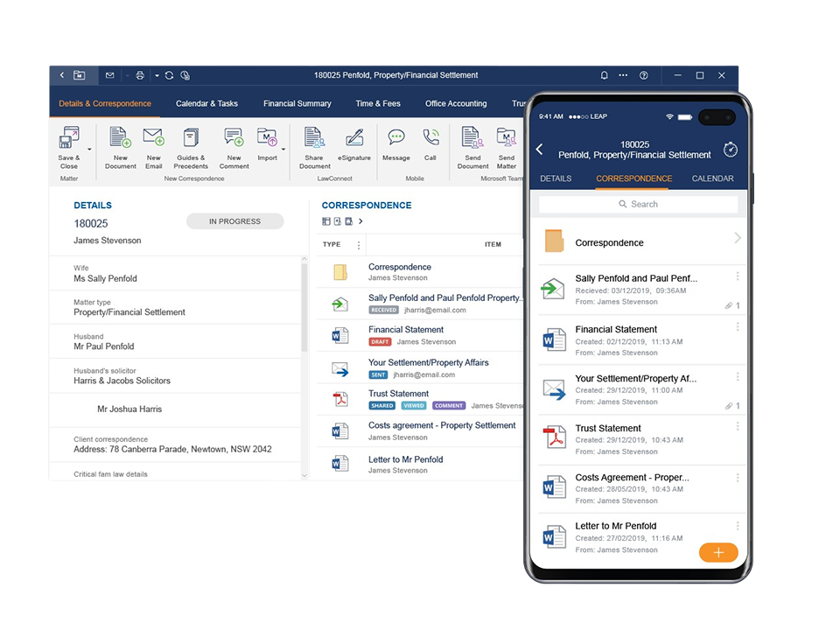This screenshot has height=630, width=840.
Task: Expand the chevron under the Correspondence heading
Action: pos(360,221)
